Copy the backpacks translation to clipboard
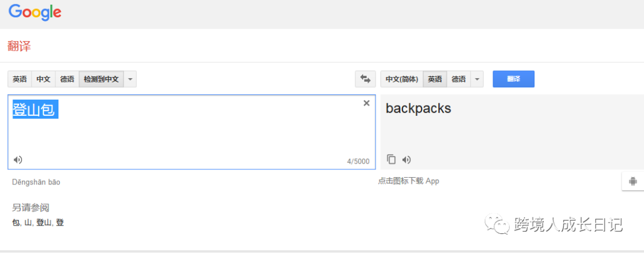644x253 pixels. (391, 160)
